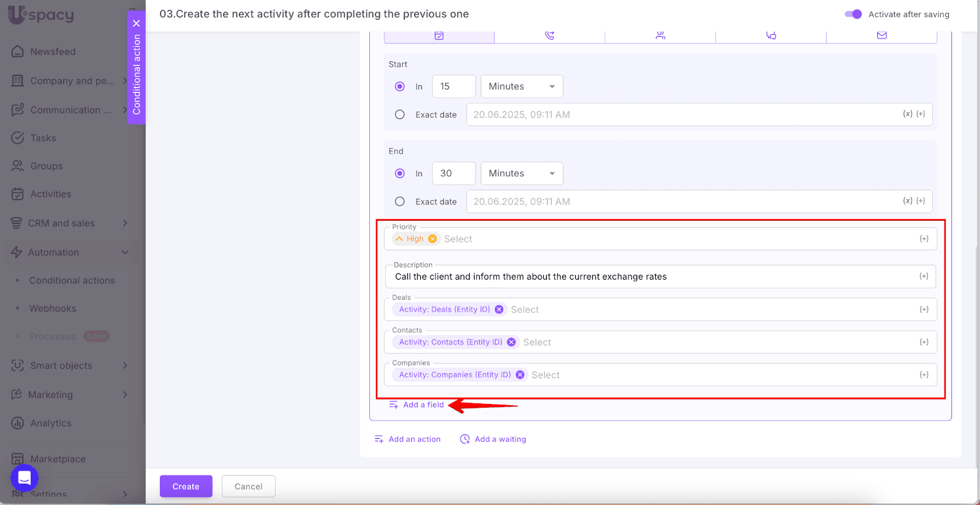Insert variable in the Description field

click(x=924, y=277)
